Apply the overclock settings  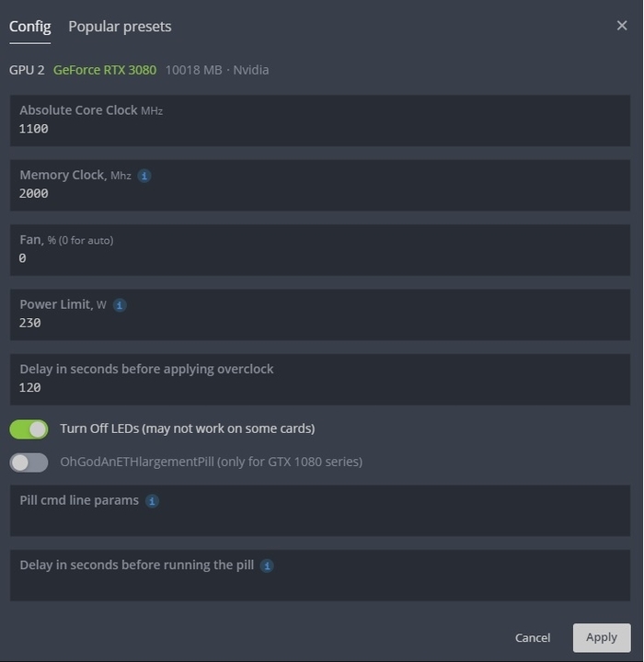point(602,637)
